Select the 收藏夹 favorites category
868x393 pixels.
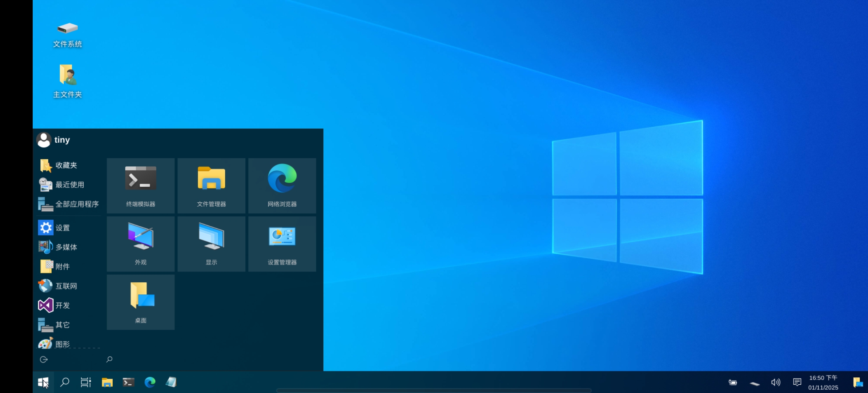[x=68, y=165]
